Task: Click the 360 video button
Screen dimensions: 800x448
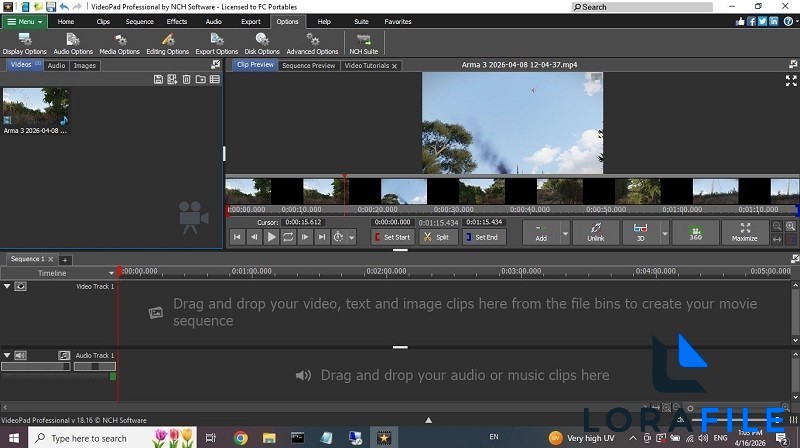Action: tap(695, 232)
